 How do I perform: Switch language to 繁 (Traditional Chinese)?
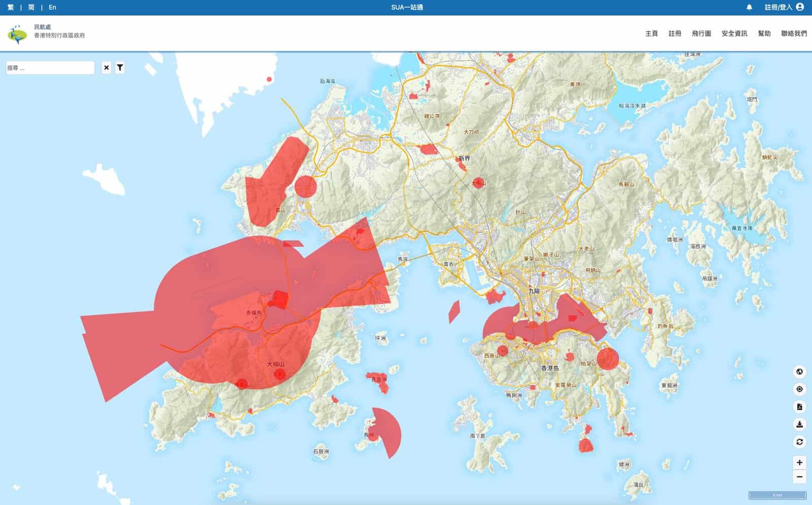click(x=11, y=7)
